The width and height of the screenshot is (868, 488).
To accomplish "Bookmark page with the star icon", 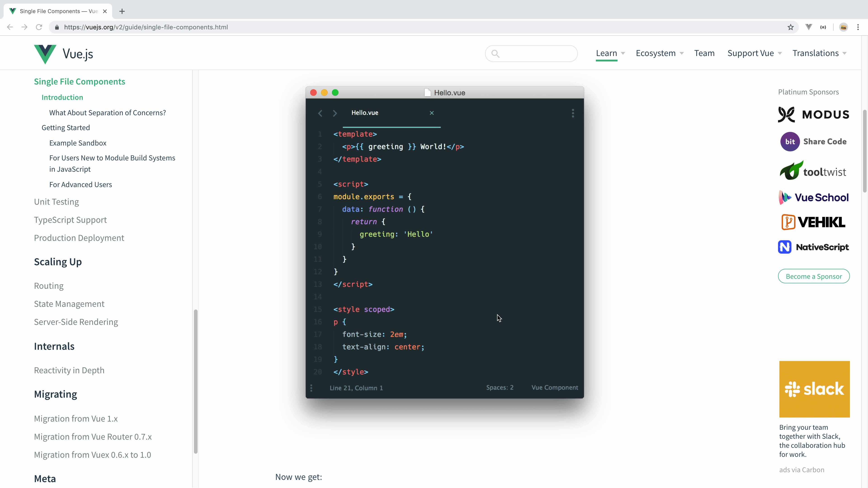I will click(790, 27).
